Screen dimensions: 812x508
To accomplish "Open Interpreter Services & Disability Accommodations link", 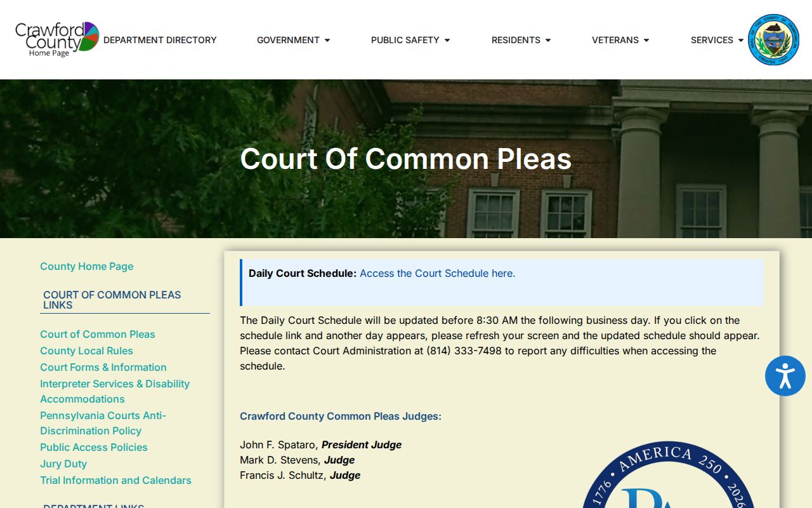I will pos(115,391).
